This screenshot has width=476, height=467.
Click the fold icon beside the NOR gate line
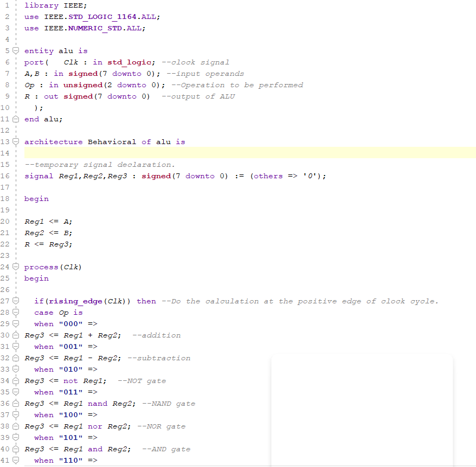pos(15,426)
